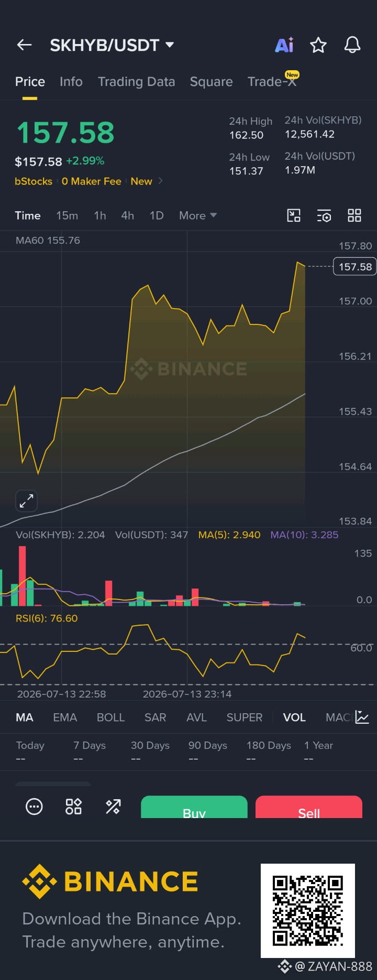Select the Time chart interval

click(28, 215)
